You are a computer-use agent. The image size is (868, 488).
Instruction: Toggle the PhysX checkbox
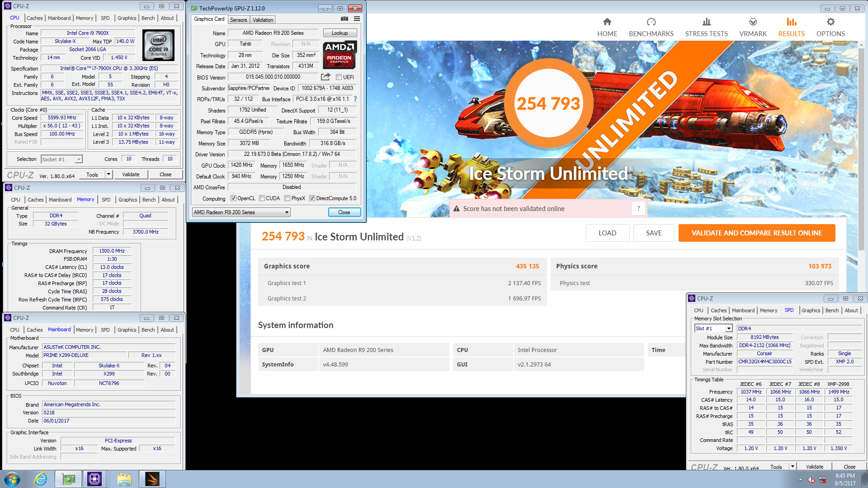point(287,198)
